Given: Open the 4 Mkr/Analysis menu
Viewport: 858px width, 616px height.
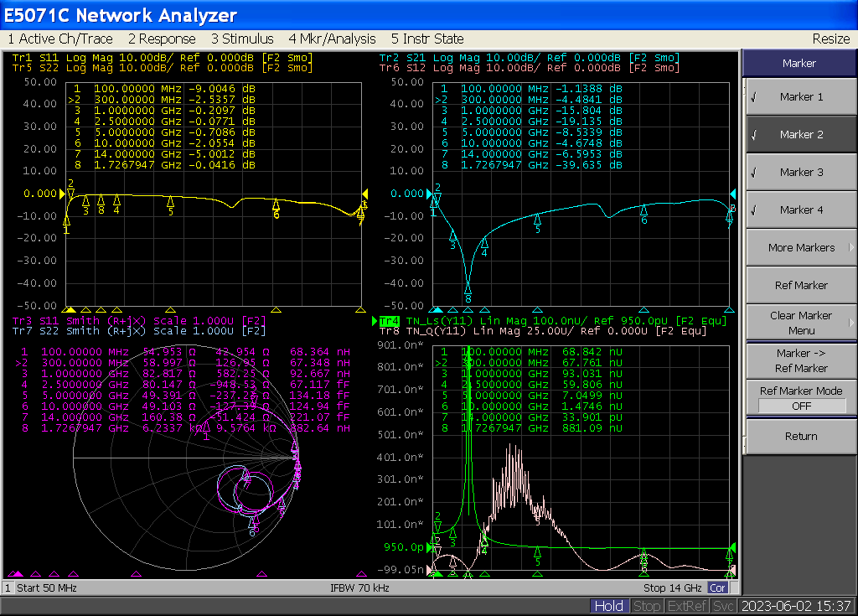Looking at the screenshot, I should 332,39.
